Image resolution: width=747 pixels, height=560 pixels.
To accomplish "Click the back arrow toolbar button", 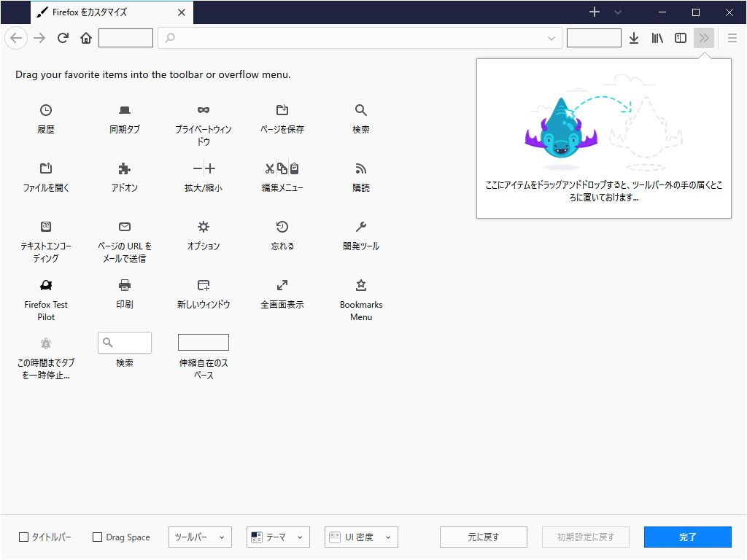I will [16, 38].
